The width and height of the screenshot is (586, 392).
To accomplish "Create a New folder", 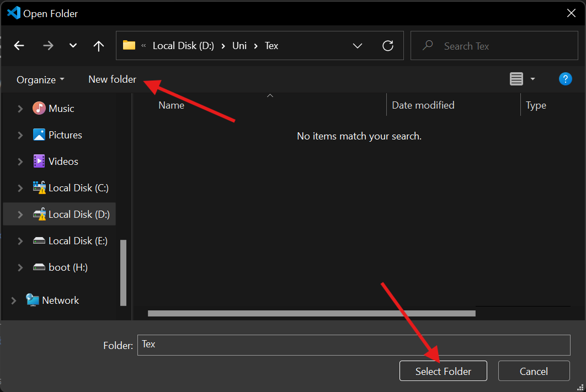I will (112, 79).
